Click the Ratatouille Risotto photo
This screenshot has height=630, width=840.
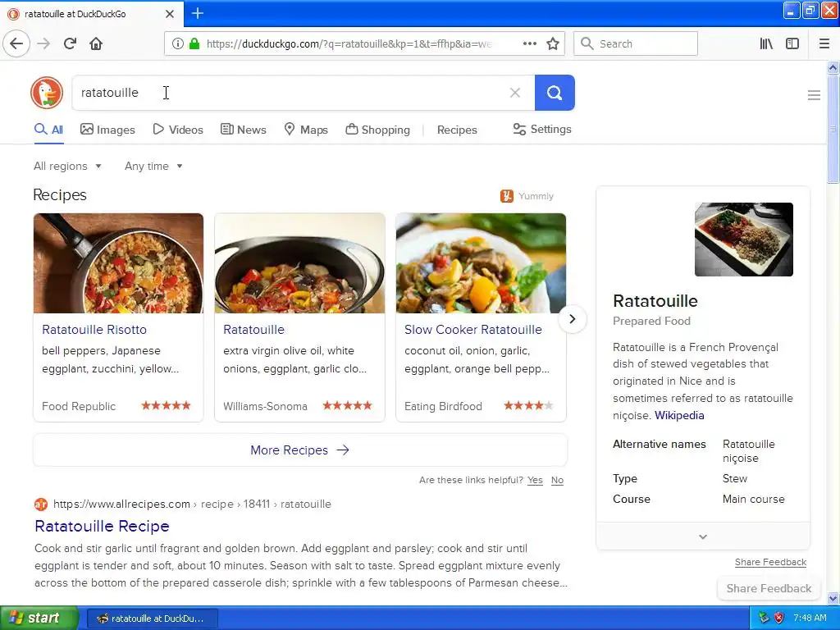(118, 263)
